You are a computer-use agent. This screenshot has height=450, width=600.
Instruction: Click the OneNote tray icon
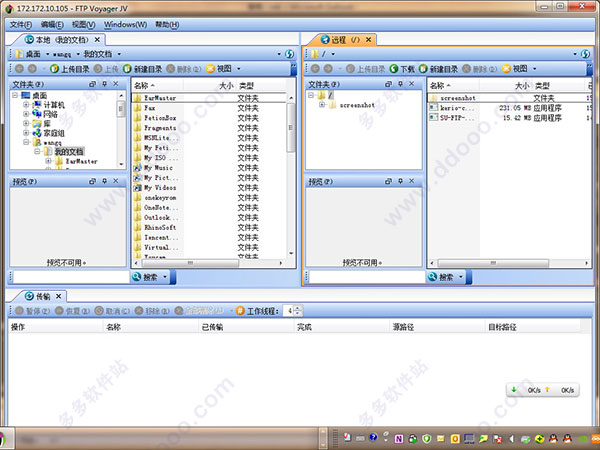pyautogui.click(x=399, y=439)
